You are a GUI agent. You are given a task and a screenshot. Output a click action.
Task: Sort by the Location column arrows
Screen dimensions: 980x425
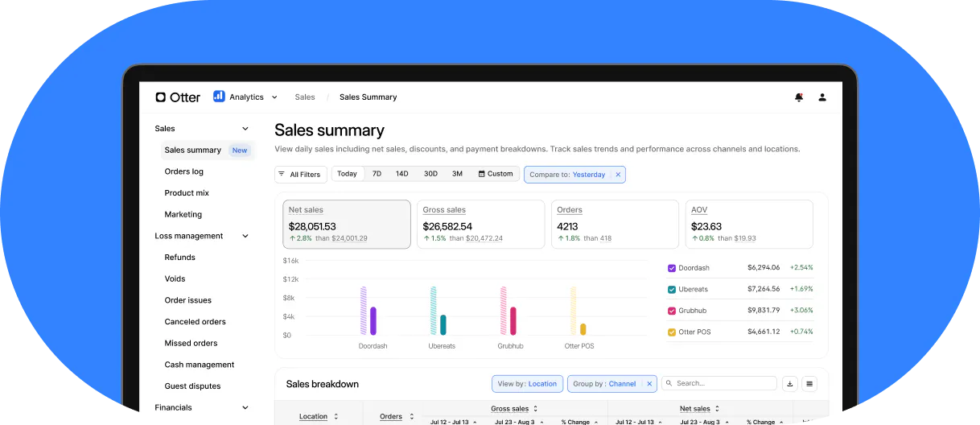(336, 416)
